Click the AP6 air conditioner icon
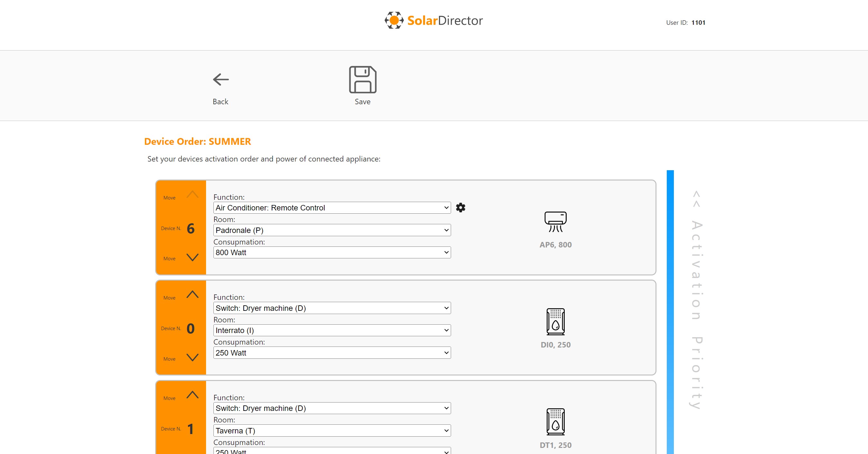 pos(555,222)
